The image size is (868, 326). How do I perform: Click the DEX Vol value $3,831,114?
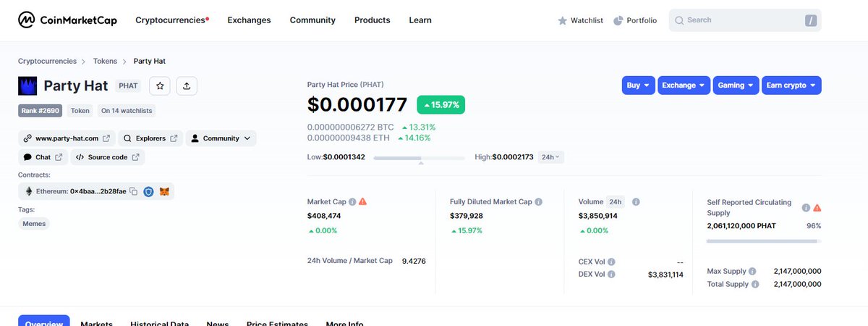tap(665, 275)
